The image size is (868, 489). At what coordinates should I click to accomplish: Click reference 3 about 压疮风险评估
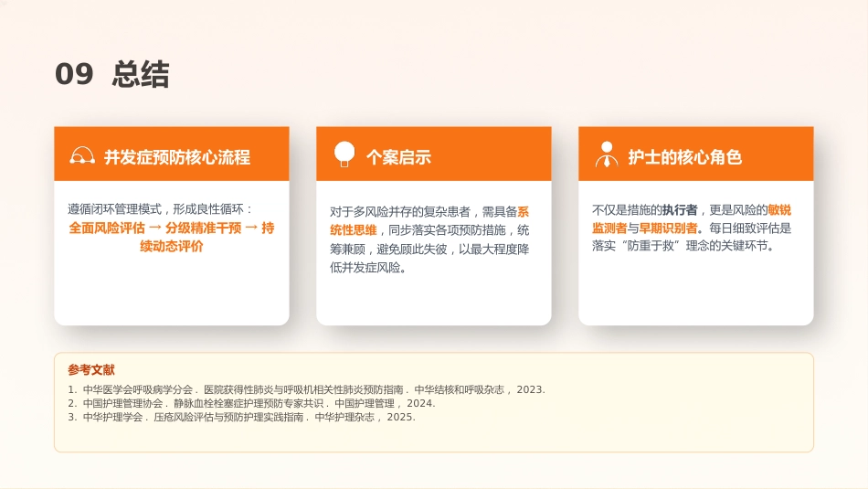pos(241,417)
